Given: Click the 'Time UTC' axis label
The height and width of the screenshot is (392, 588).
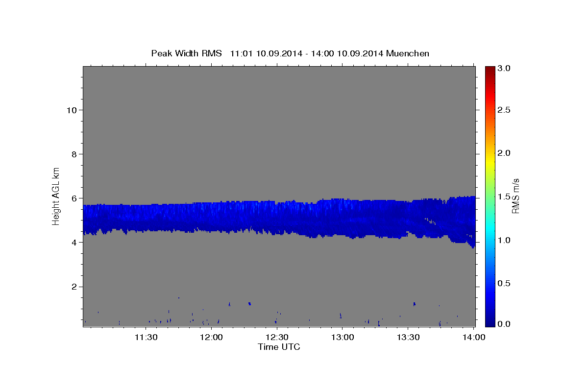Looking at the screenshot, I should pos(279,347).
